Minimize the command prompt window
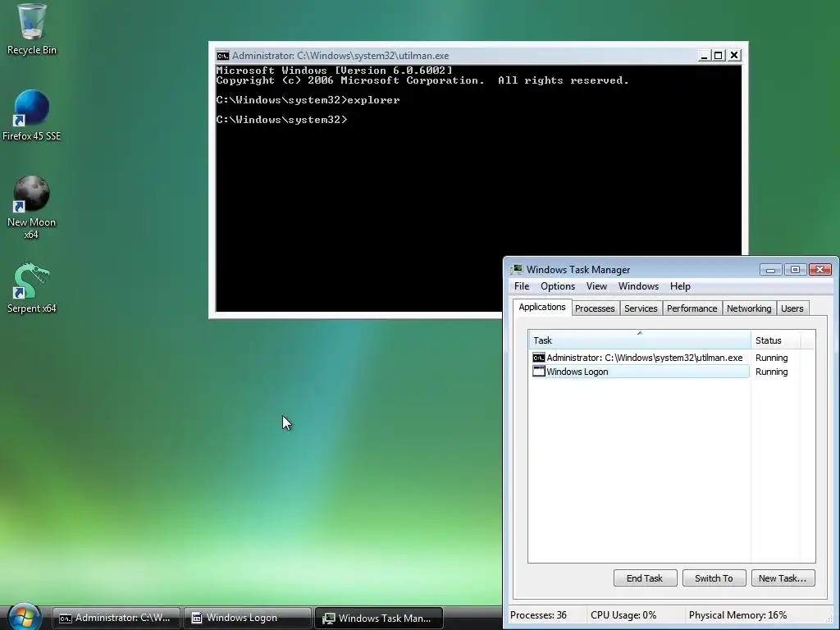The width and height of the screenshot is (840, 630). click(704, 55)
